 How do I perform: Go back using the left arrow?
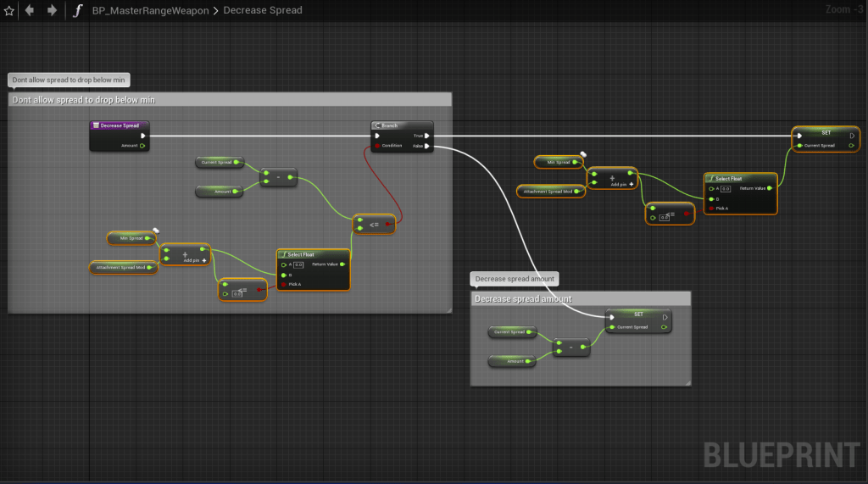(x=31, y=10)
